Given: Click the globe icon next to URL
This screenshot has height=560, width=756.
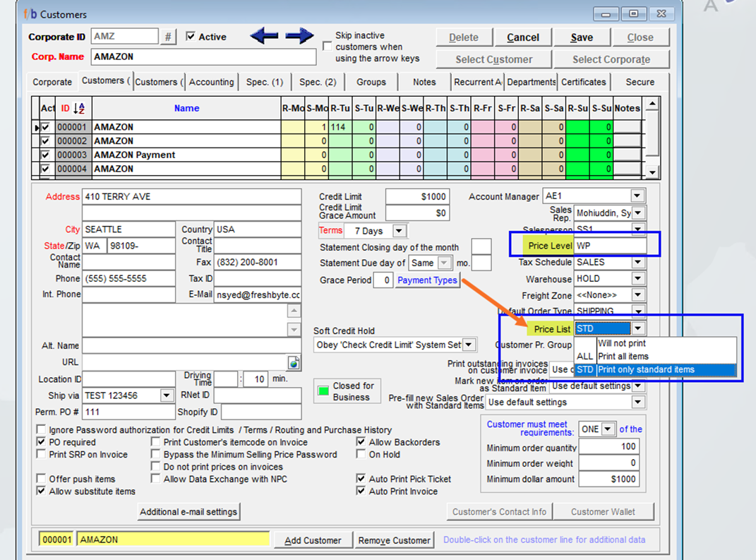Looking at the screenshot, I should pos(294,363).
